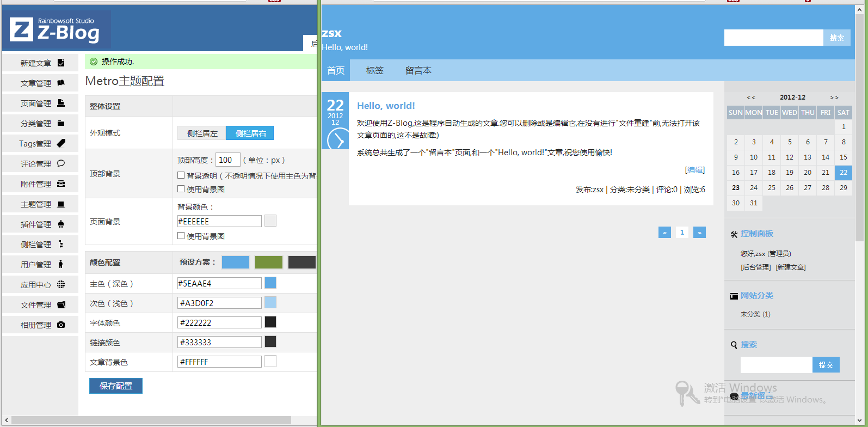Click the attachment icon next to 附件管理
The image size is (868, 427).
(x=61, y=184)
